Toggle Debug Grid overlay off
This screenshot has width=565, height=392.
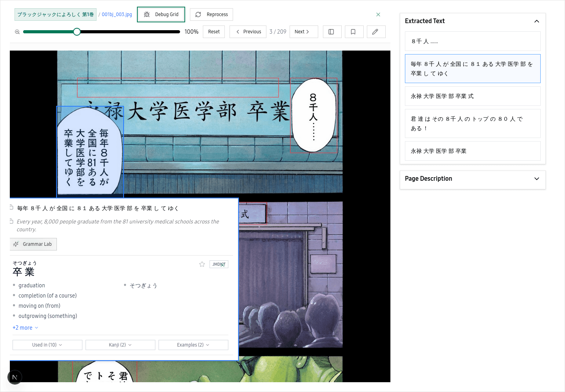click(161, 14)
